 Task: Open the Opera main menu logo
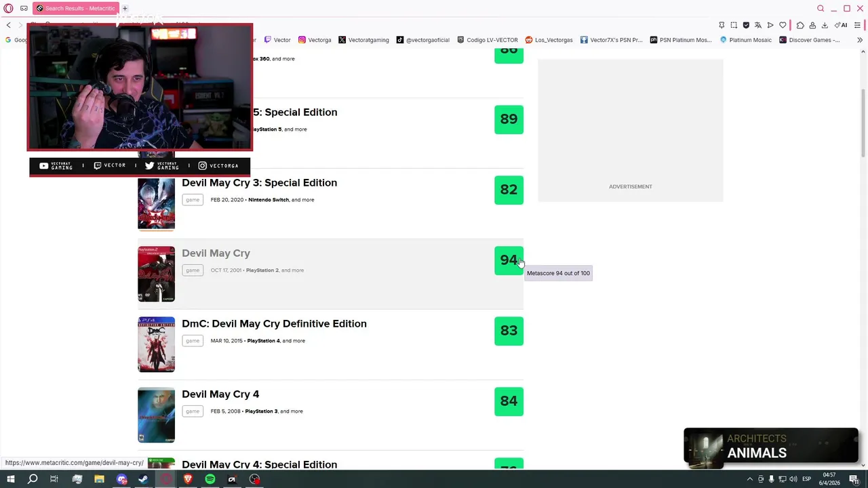(8, 8)
